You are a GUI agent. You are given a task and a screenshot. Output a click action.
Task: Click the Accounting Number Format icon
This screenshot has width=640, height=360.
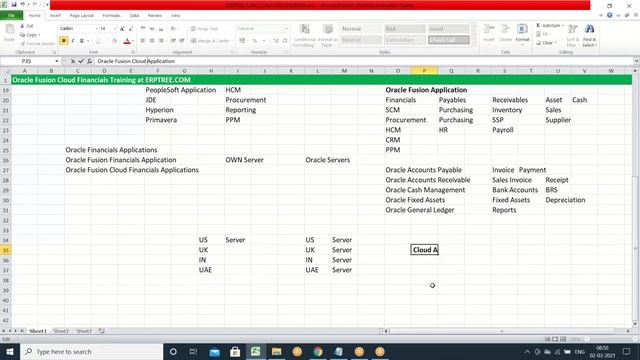(x=242, y=41)
